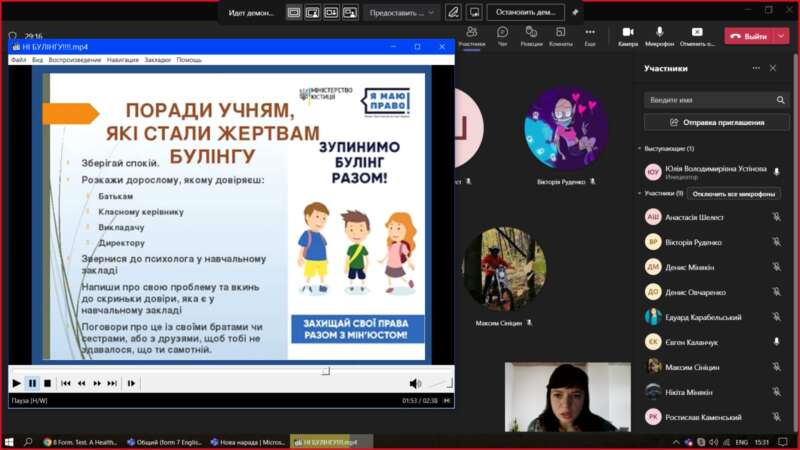The width and height of the screenshot is (800, 450).
Task: Click the annotation pen icon in sharing toolbar
Action: pos(453,12)
